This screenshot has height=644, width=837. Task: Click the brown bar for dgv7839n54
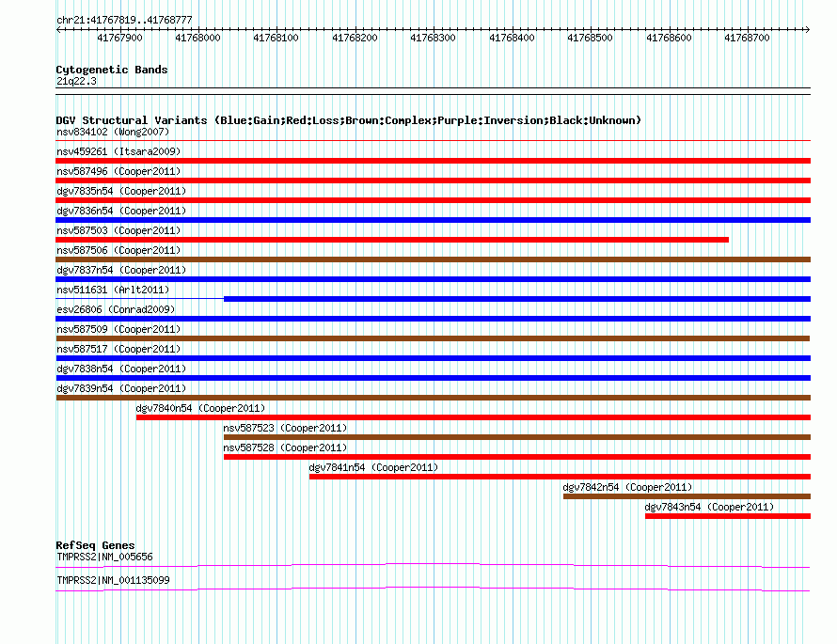433,398
